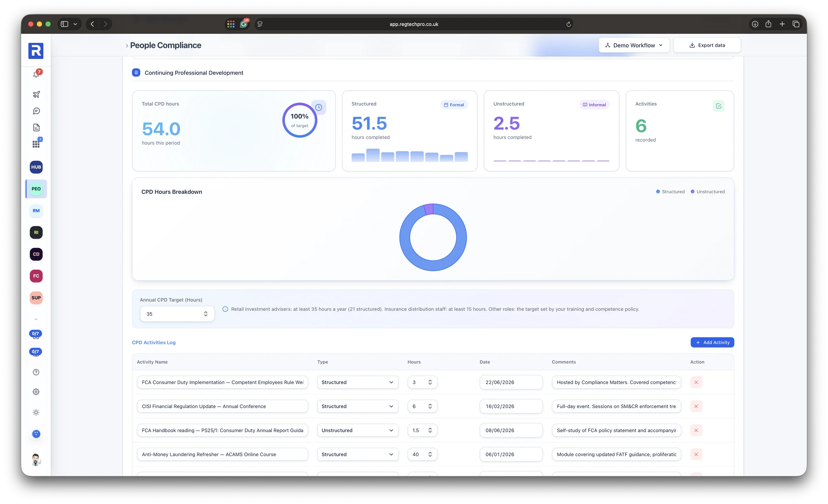Open Type dropdown for FCA Consumer Duty row
The width and height of the screenshot is (828, 504).
click(358, 382)
